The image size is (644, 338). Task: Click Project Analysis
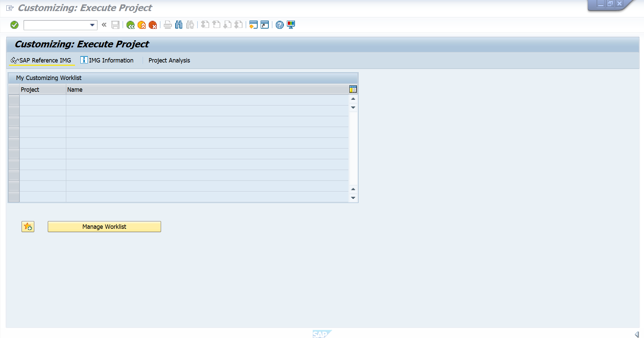point(169,60)
